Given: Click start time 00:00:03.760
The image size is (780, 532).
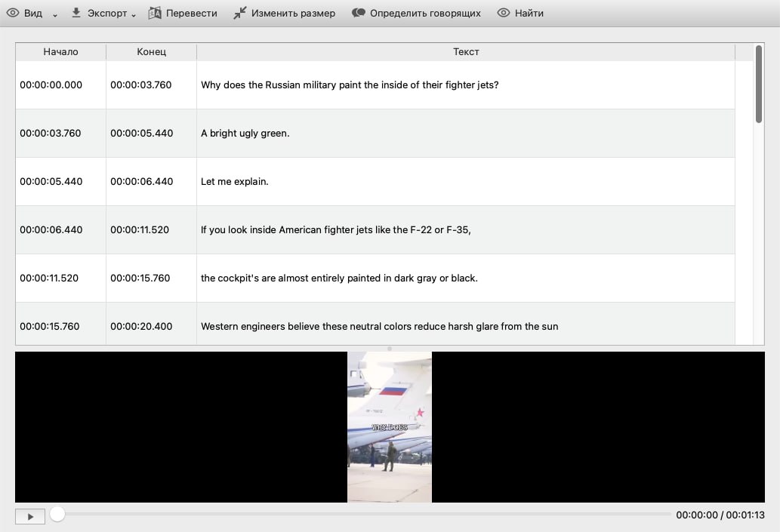Looking at the screenshot, I should coord(51,134).
